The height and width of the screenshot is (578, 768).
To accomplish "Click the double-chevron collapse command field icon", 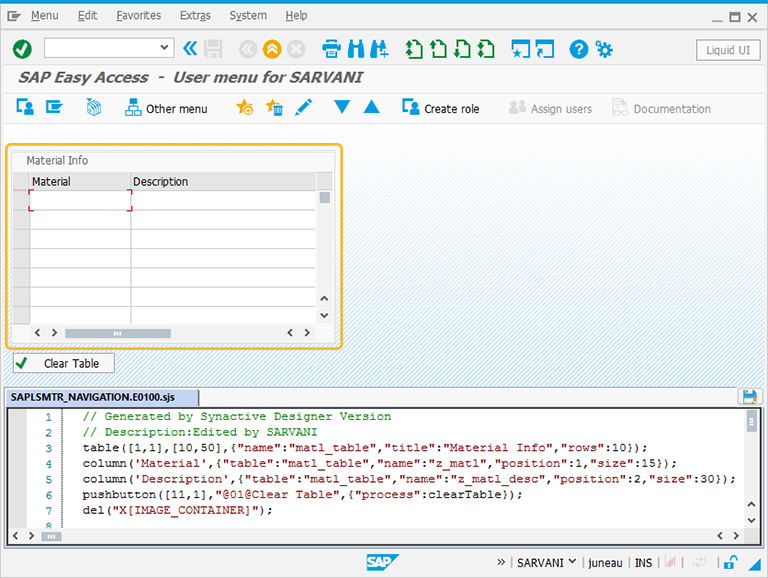I will point(190,48).
